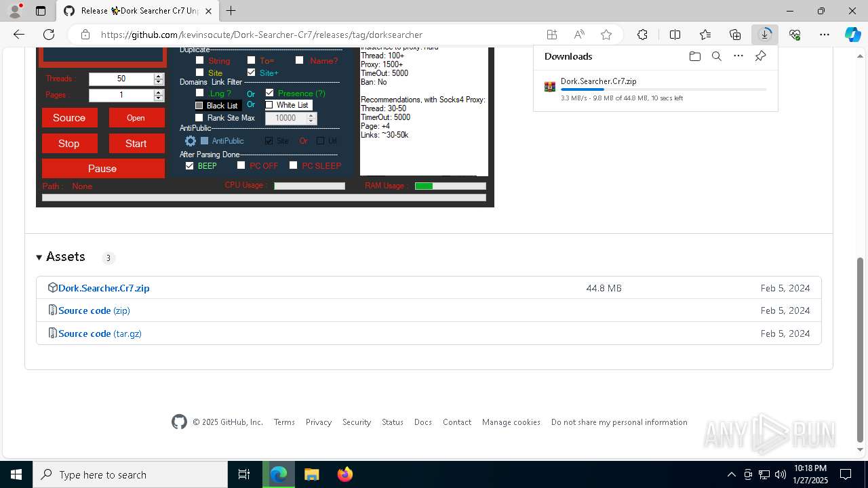Close the Release Dork Searcher tab
This screenshot has height=488, width=868.
[x=209, y=11]
